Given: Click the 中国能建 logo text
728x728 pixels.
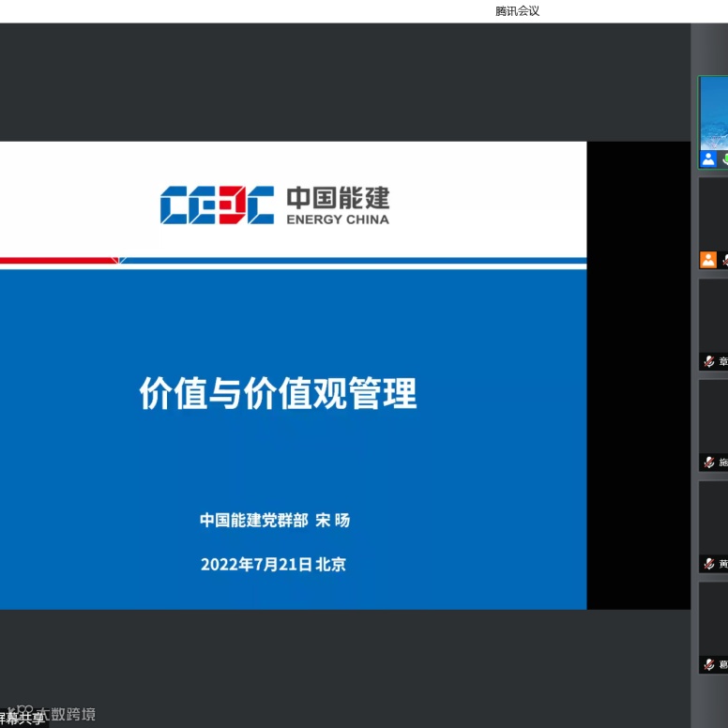Looking at the screenshot, I should 338,198.
